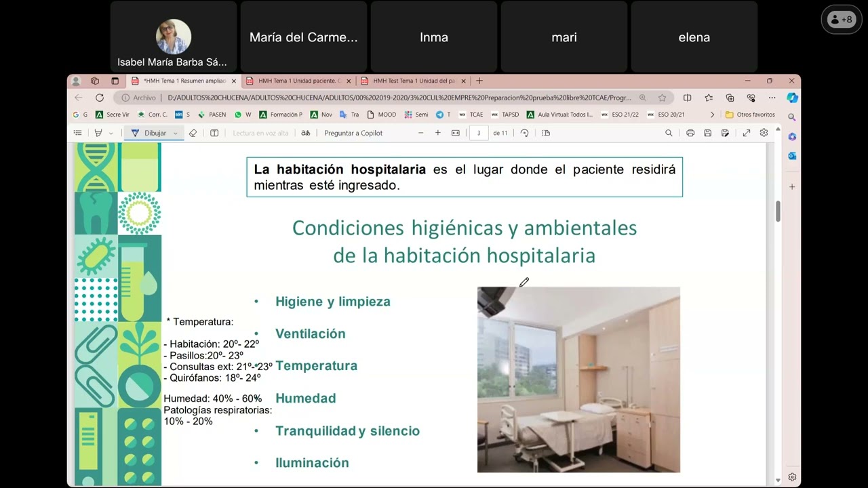Open the PDF search magnifier
Image resolution: width=868 pixels, height=488 pixels.
[x=669, y=133]
